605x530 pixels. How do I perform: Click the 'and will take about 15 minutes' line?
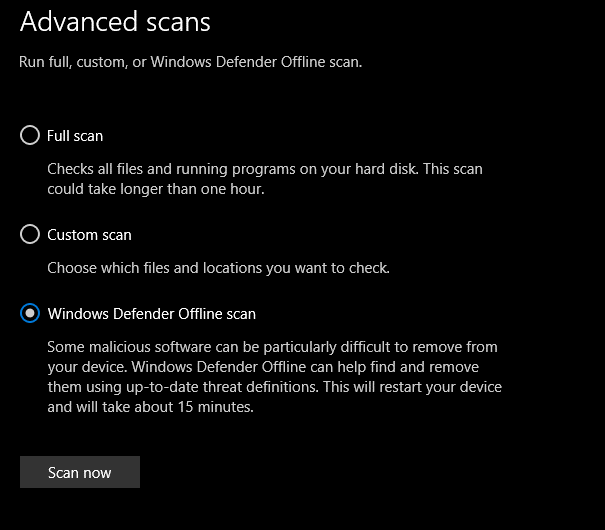[x=150, y=407]
